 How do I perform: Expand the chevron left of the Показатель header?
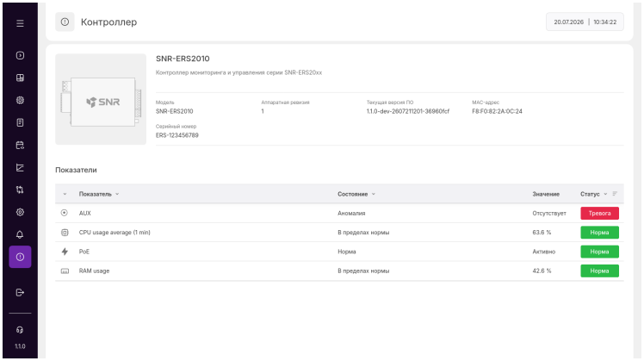pyautogui.click(x=65, y=194)
